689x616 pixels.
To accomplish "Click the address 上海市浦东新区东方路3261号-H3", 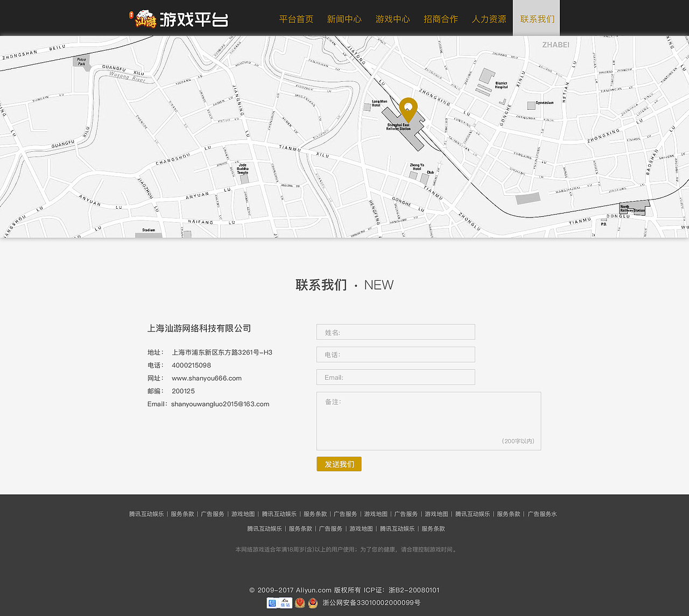I will [222, 352].
